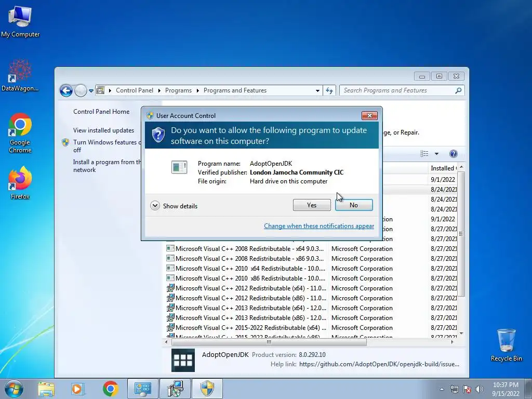532x399 pixels.
Task: Click the taskbar clock and date
Action: pyautogui.click(x=506, y=389)
